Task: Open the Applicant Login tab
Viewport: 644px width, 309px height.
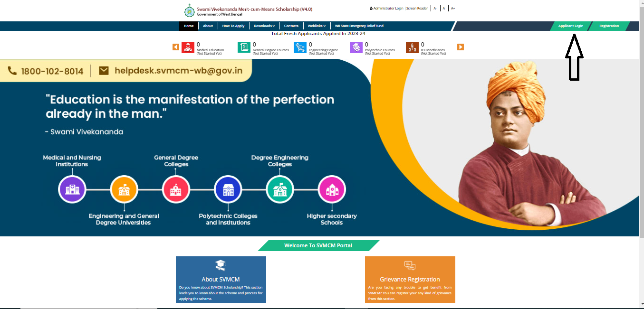Action: click(x=570, y=26)
